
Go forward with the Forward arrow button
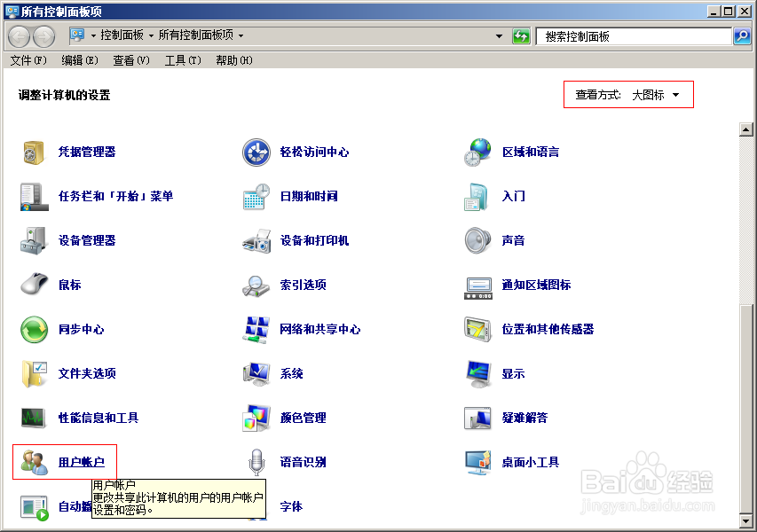[x=44, y=36]
